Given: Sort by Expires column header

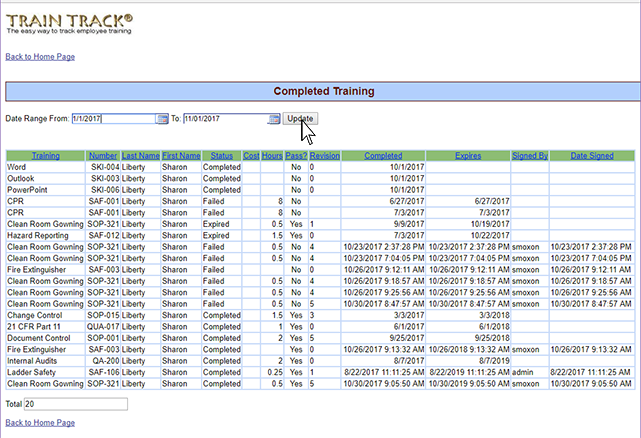Looking at the screenshot, I should click(468, 156).
